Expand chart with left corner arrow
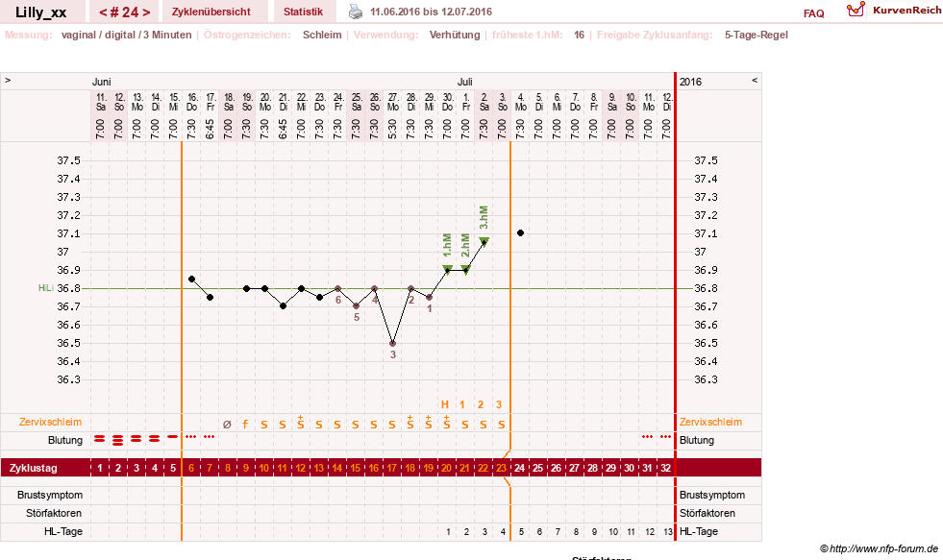This screenshot has width=943, height=560. pyautogui.click(x=8, y=80)
